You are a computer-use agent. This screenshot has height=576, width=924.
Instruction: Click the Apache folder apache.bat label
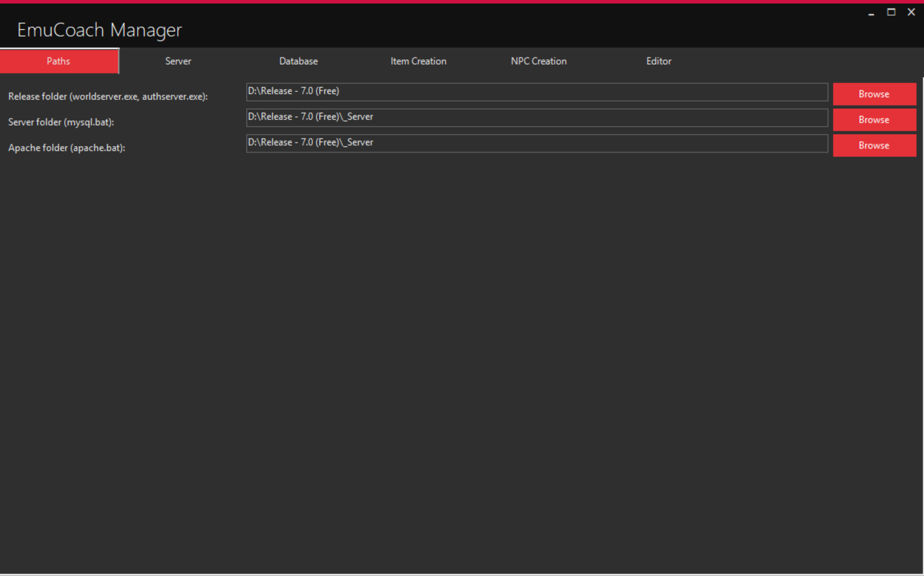tap(65, 148)
